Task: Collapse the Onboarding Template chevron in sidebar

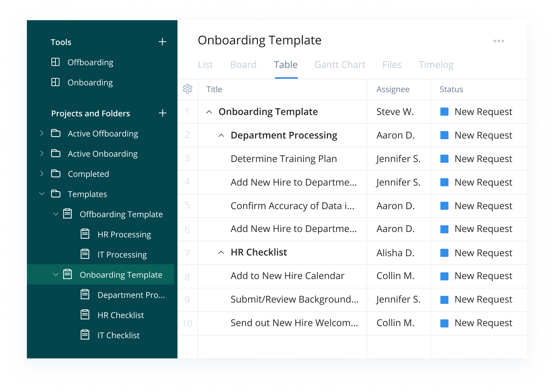Action: [x=56, y=274]
